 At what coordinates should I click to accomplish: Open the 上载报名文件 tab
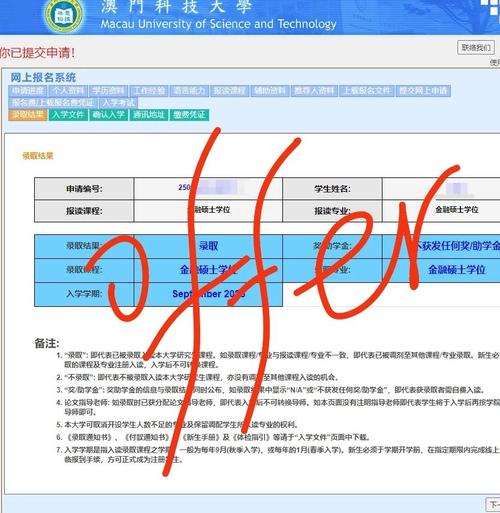(367, 91)
